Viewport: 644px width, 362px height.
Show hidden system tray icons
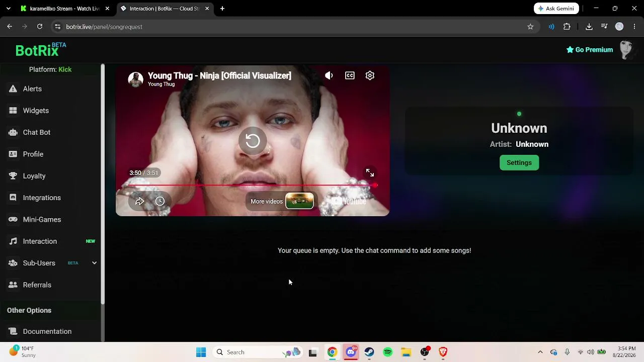pyautogui.click(x=540, y=352)
